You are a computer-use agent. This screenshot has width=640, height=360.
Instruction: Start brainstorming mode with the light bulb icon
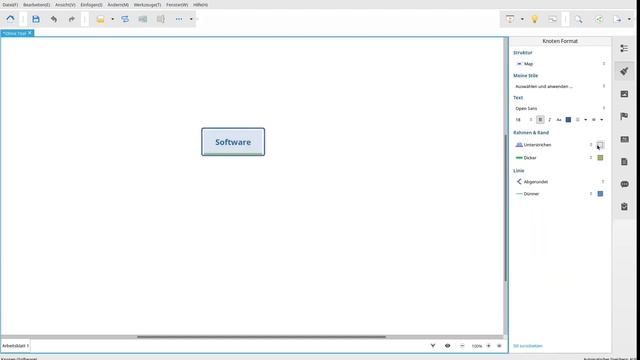tap(535, 19)
